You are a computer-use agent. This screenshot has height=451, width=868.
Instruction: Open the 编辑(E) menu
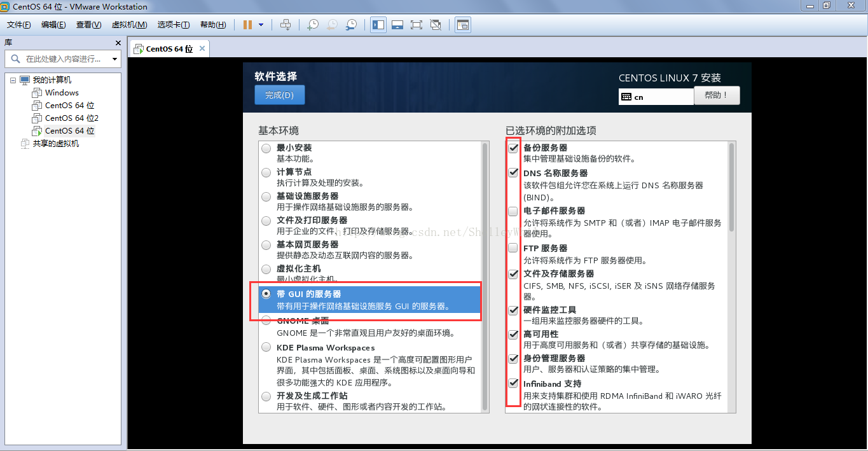click(x=53, y=25)
